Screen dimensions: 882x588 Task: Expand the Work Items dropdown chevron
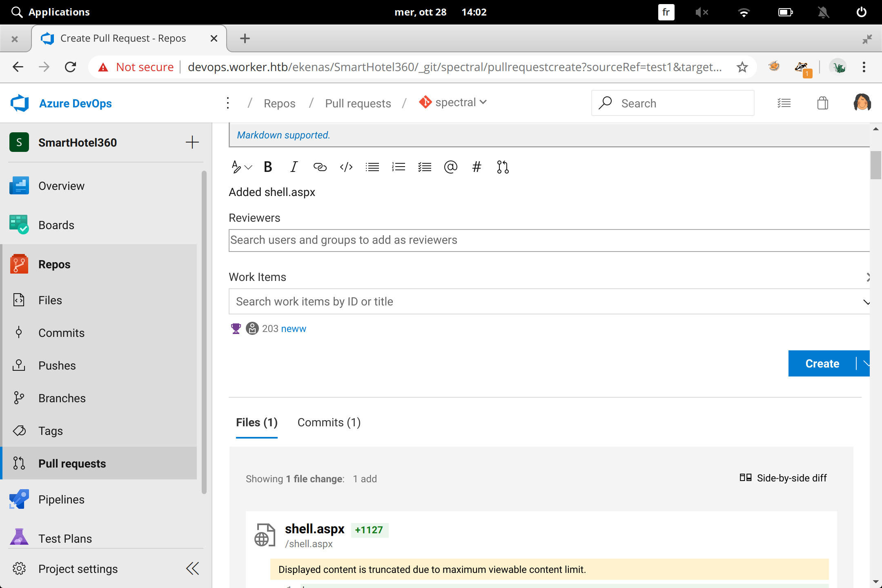pos(866,302)
